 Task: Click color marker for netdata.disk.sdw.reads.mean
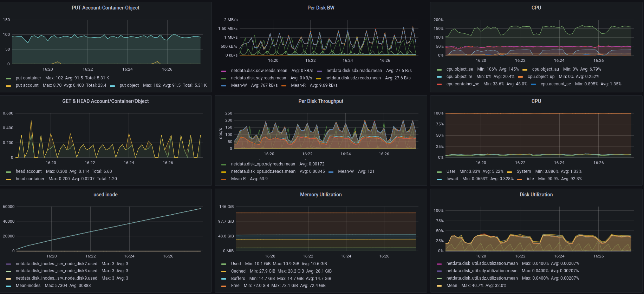(x=224, y=71)
